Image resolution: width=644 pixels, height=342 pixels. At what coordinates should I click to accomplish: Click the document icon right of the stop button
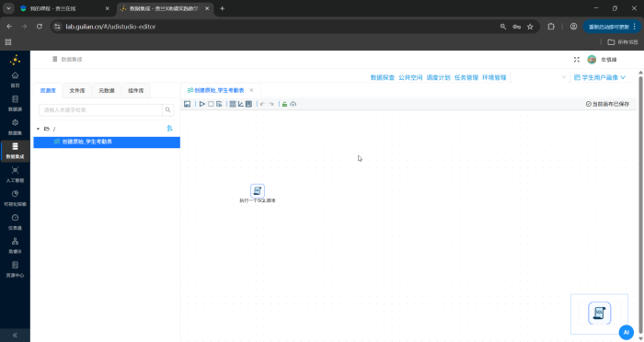(219, 104)
